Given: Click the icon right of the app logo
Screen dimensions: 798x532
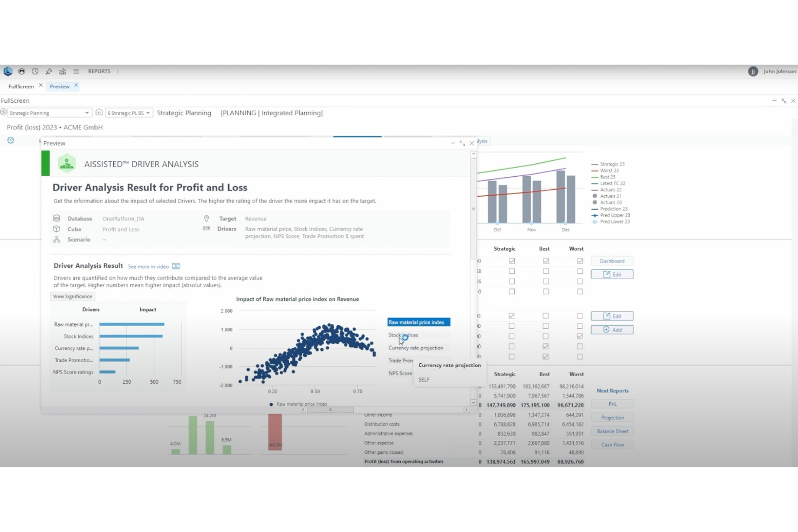Looking at the screenshot, I should [22, 71].
